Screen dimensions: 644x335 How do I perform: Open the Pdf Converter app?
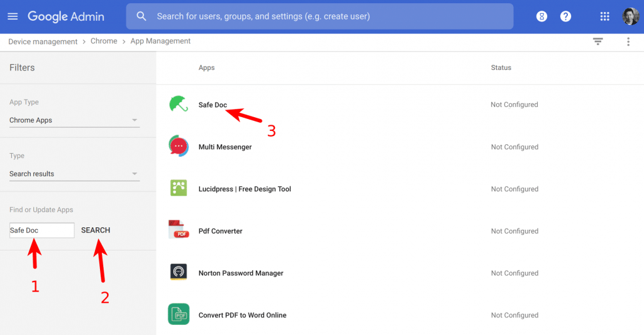click(221, 231)
